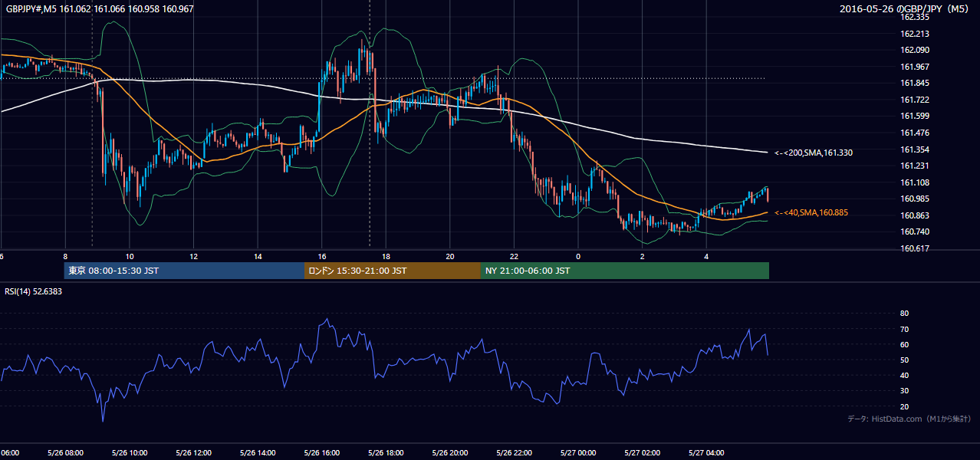
Task: Click the 5/26 16:00 date label
Action: (322, 453)
